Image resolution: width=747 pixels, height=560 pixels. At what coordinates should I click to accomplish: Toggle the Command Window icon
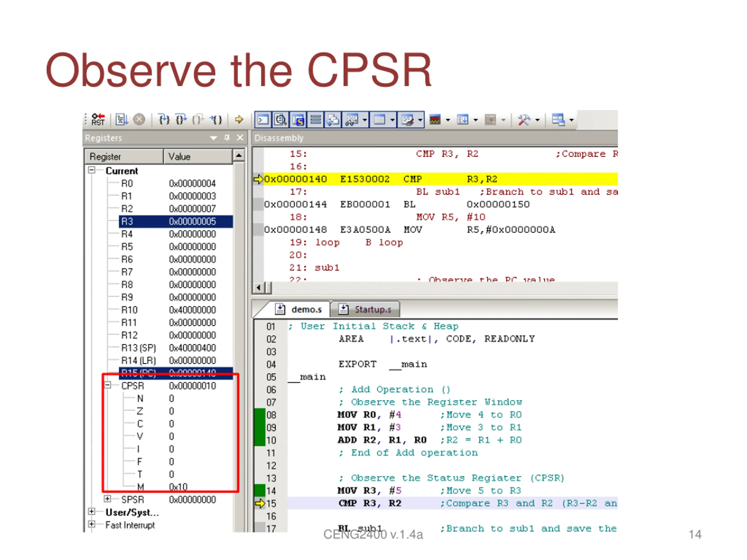263,120
